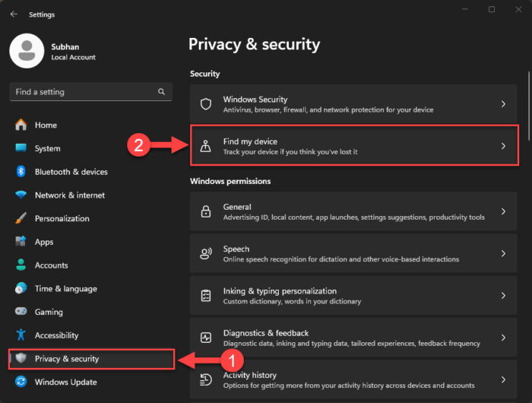Click the Local Account label
Screen dimensions: 532x403
tap(73, 57)
